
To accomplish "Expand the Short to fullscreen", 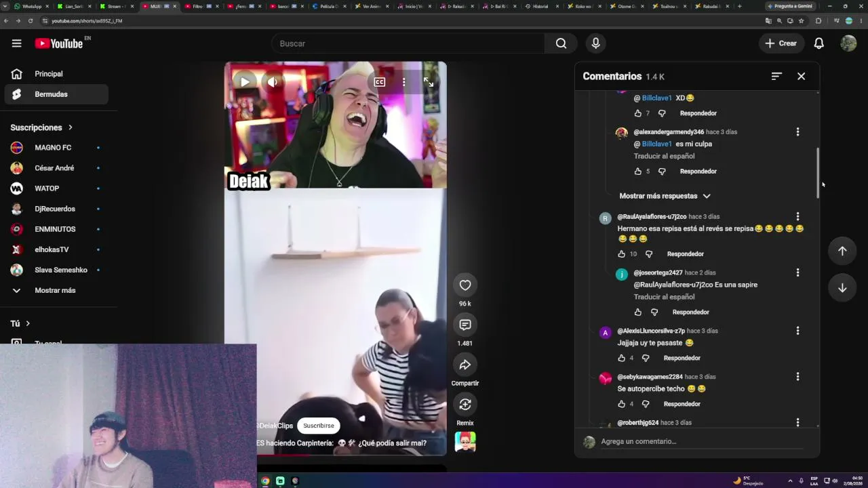I will click(x=429, y=82).
